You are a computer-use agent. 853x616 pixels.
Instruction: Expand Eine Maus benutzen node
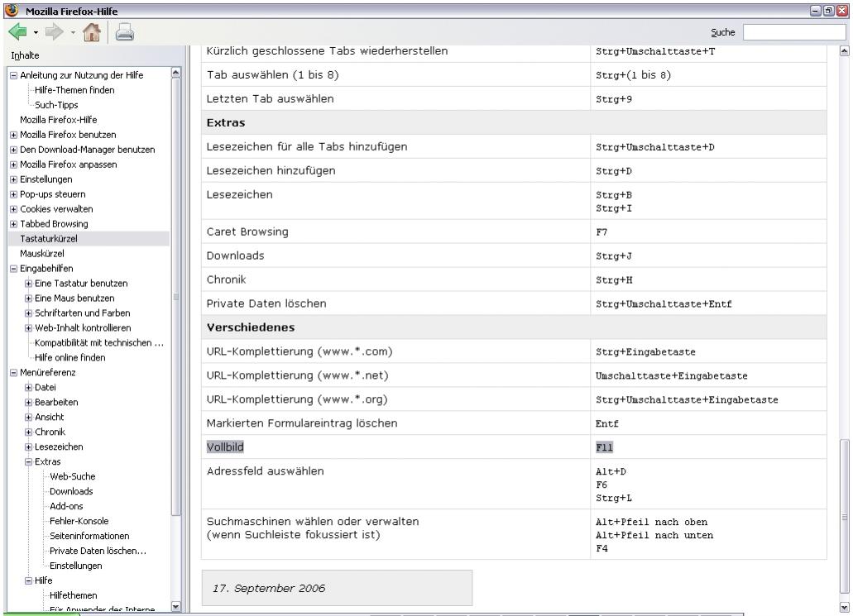coord(28,298)
